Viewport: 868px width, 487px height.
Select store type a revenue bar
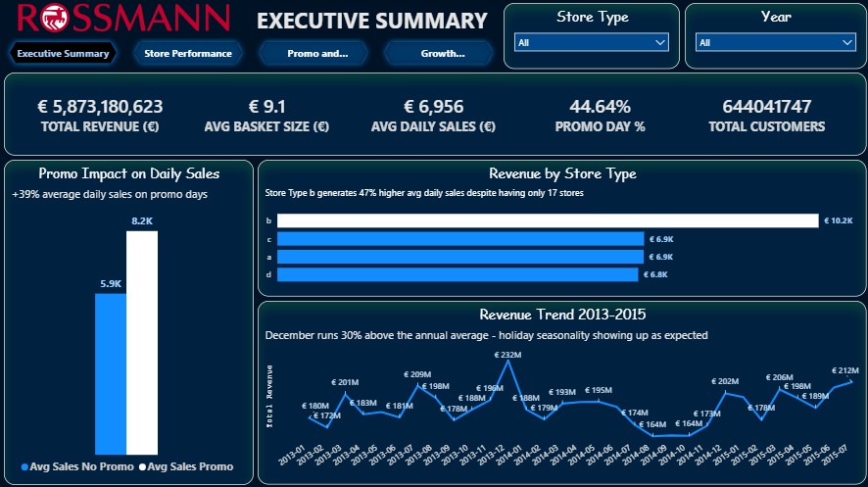point(460,257)
